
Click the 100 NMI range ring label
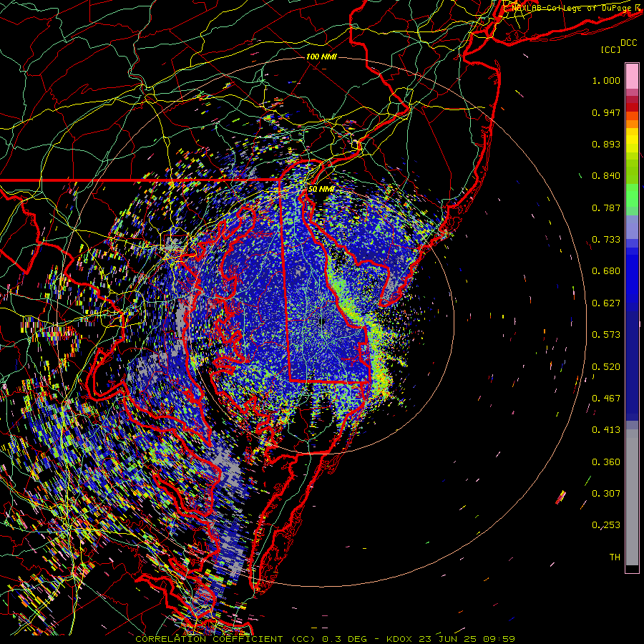tap(321, 57)
